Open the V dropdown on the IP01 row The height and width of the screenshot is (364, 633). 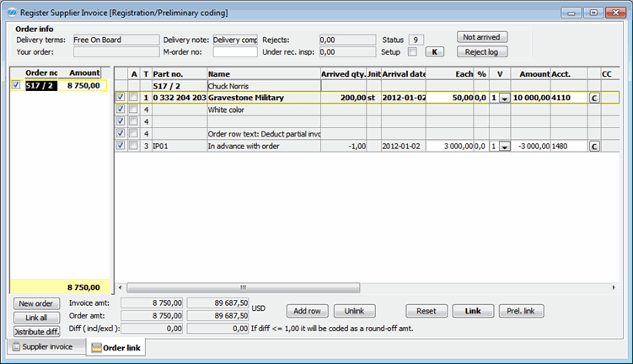click(505, 147)
